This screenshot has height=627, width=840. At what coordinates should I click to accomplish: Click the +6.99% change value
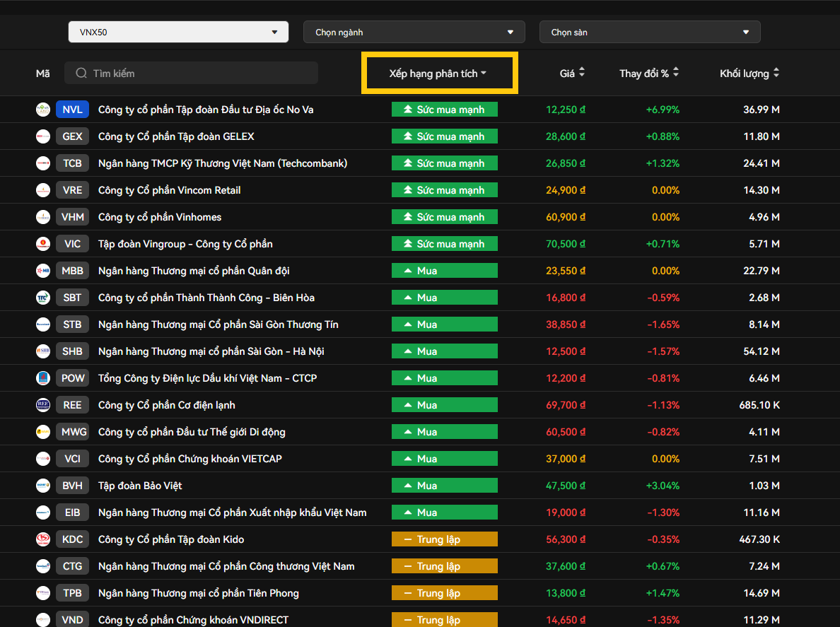663,110
